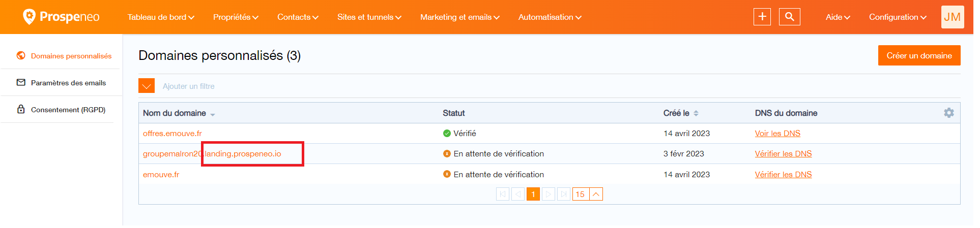The width and height of the screenshot is (980, 228).
Task: Click En attente de vérification in emouve.fr row
Action: coord(499,174)
